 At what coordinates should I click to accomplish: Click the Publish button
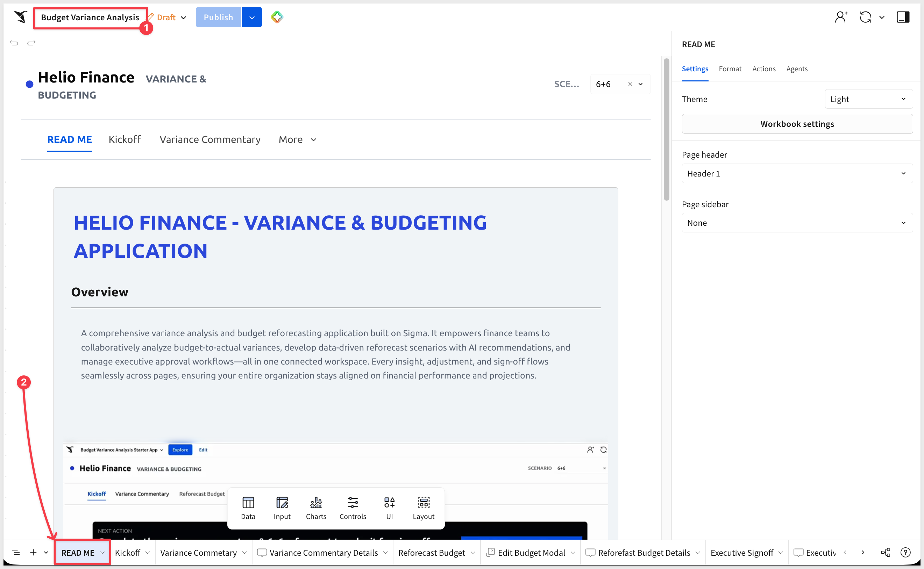coord(218,17)
